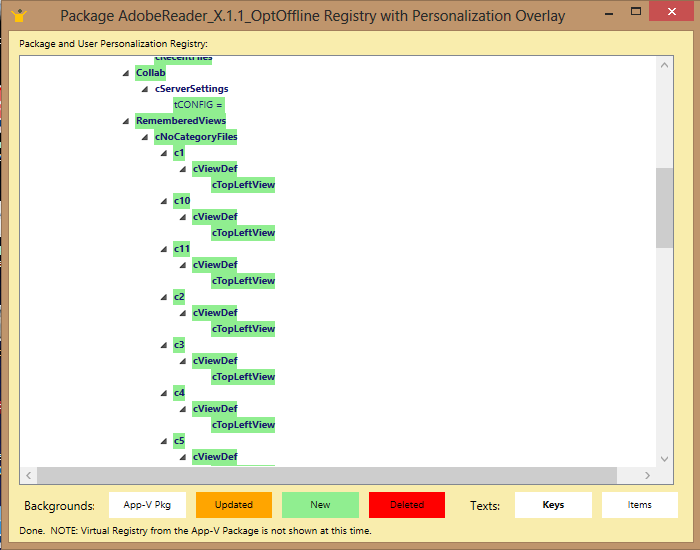
Task: Click the red Deleted swatch
Action: coord(407,505)
